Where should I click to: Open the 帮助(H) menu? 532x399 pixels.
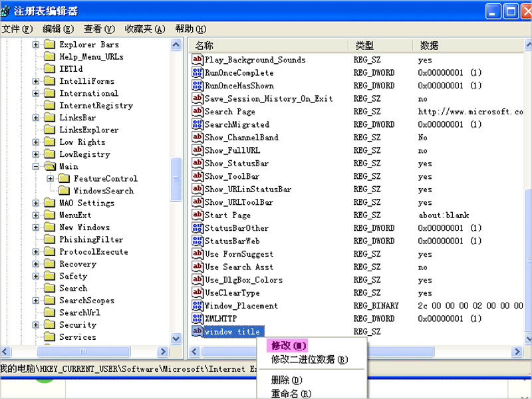[191, 29]
